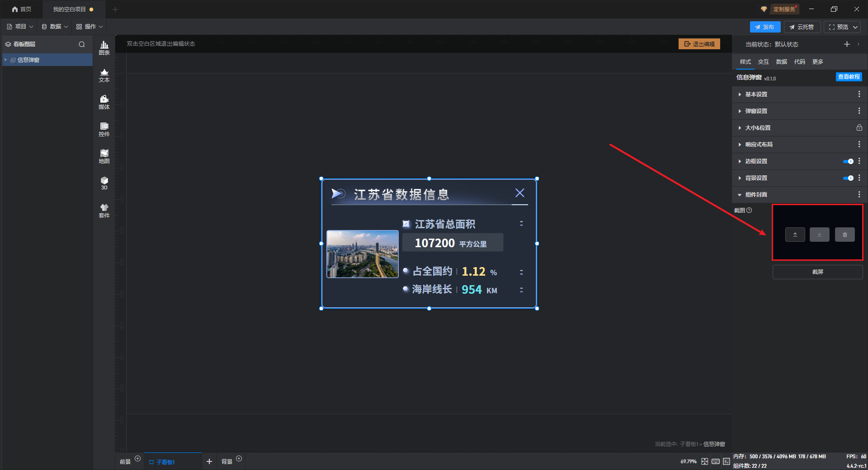Click the city skyline image in the popup
Viewport: 868px width, 470px height.
pyautogui.click(x=363, y=254)
